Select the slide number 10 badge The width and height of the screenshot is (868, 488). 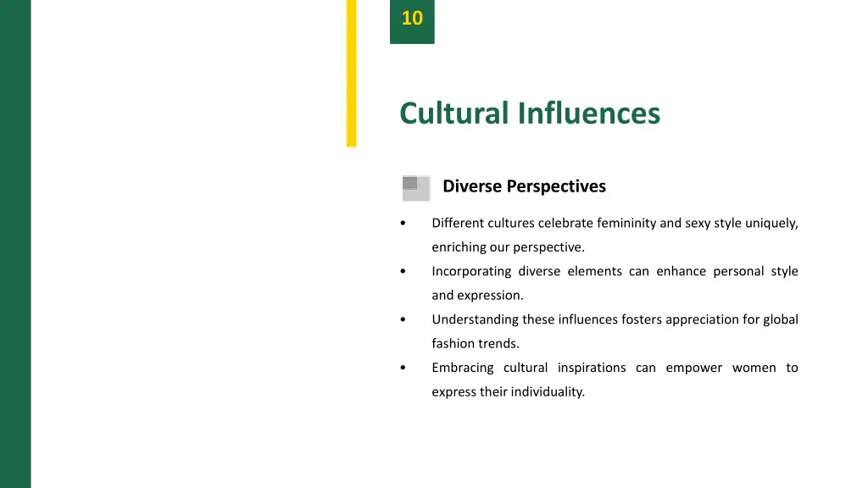[x=412, y=20]
